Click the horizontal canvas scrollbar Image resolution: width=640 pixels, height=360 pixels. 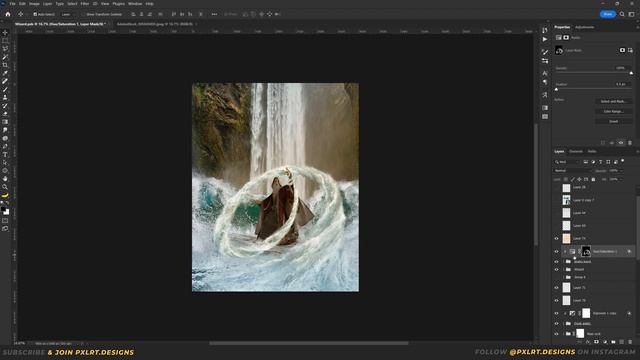click(309, 343)
